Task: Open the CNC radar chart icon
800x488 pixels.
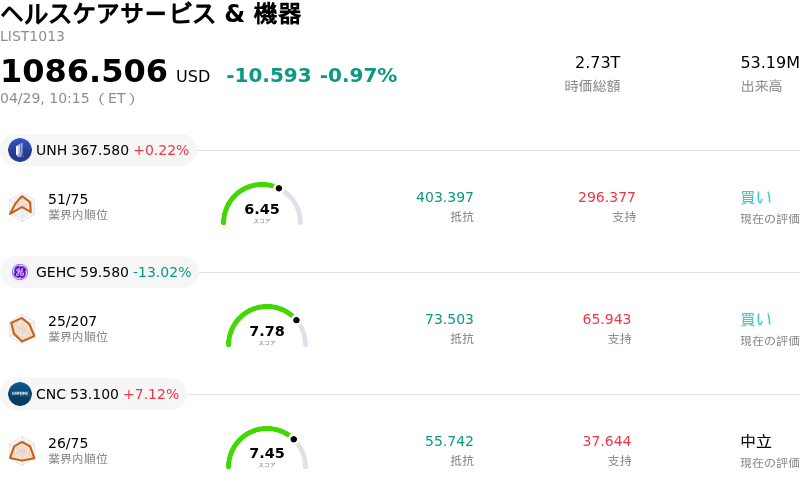Action: pos(21,450)
